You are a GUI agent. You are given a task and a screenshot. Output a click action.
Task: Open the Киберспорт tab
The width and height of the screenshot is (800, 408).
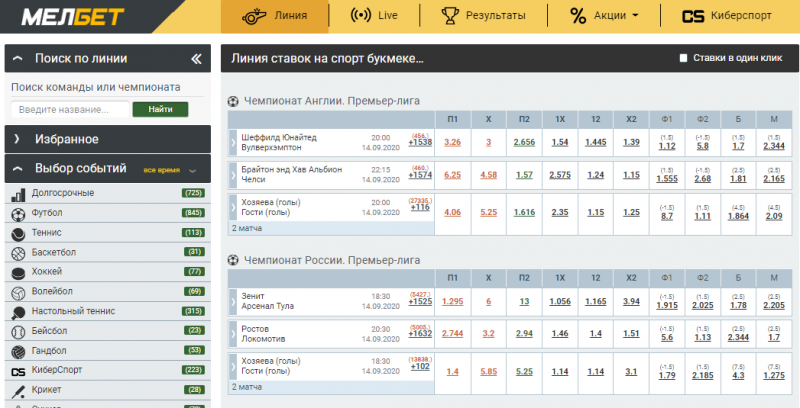727,16
